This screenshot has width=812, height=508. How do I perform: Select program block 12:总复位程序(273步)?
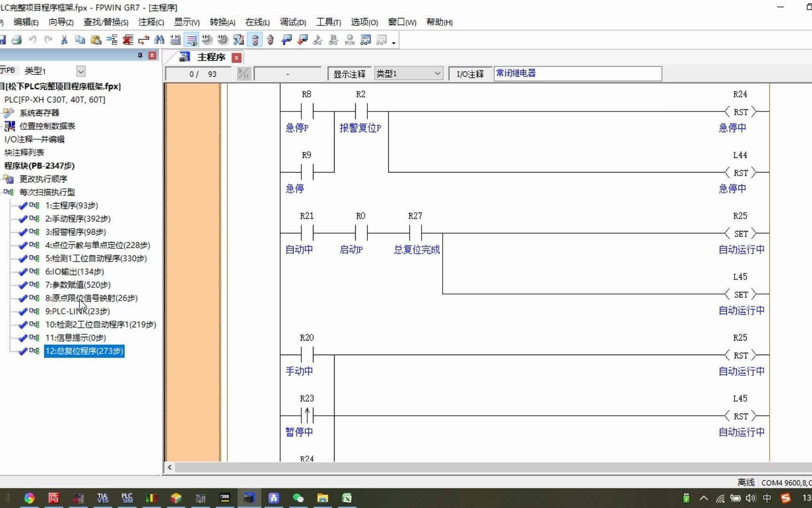pos(84,351)
